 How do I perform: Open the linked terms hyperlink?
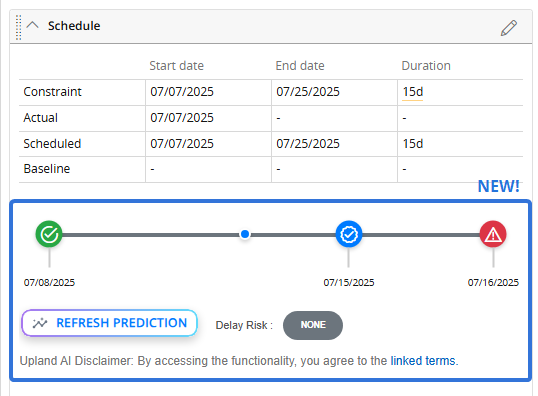424,361
